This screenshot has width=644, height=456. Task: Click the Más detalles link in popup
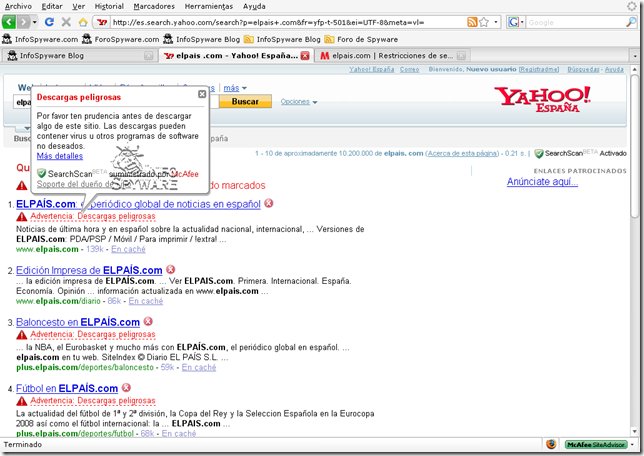click(60, 156)
